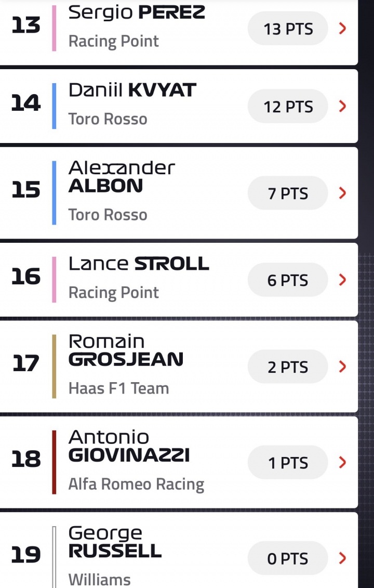Select the 2 PTS badge for Grosjean
The width and height of the screenshot is (374, 588).
click(x=288, y=367)
